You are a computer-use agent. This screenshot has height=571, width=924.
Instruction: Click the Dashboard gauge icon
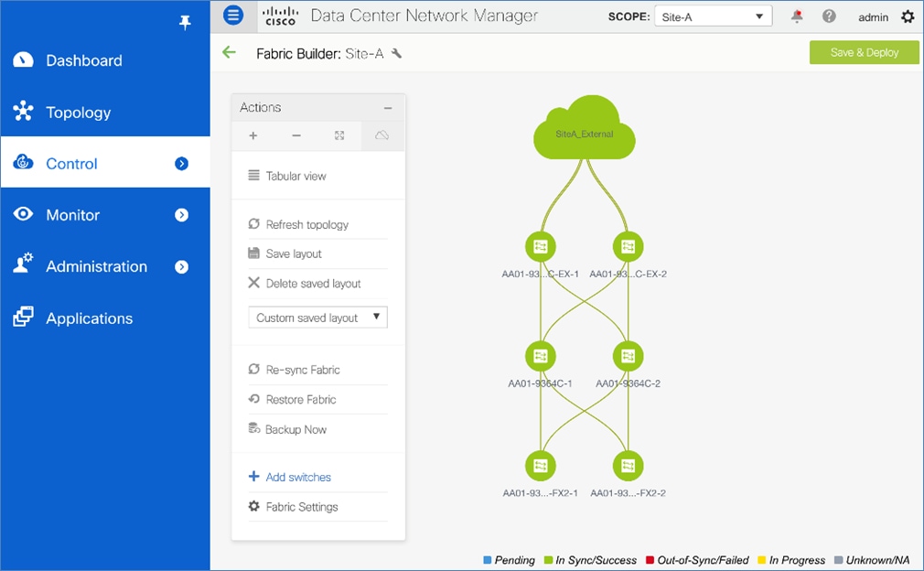(23, 59)
